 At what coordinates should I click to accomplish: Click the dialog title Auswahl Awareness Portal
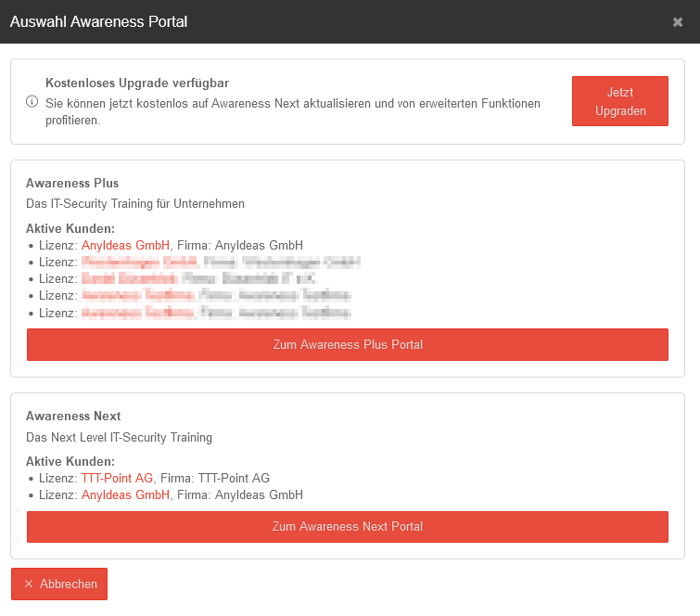[x=98, y=21]
